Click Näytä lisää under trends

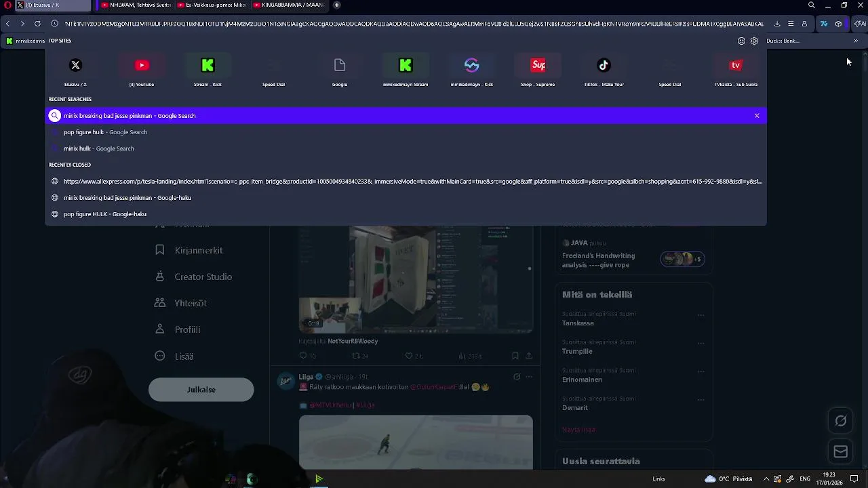(x=578, y=430)
